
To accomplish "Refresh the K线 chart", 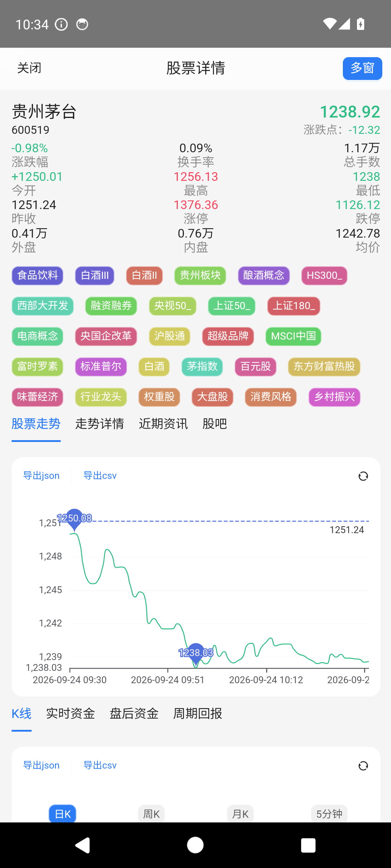I will click(363, 766).
